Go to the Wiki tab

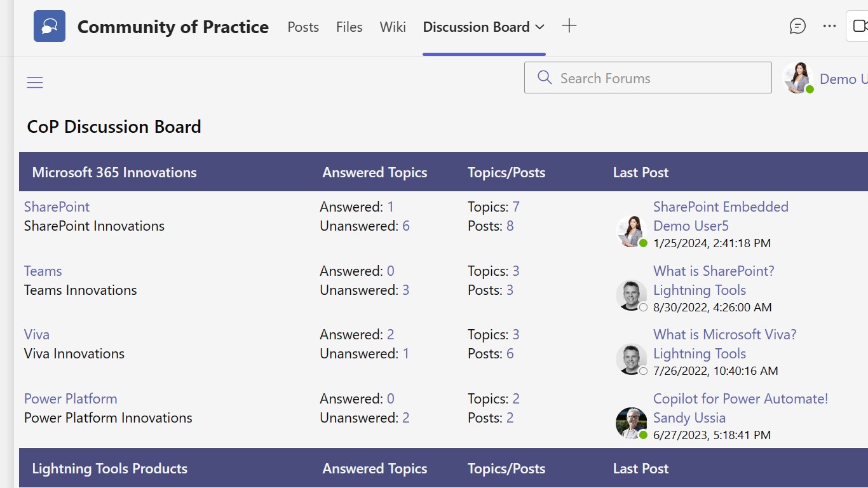(x=393, y=27)
